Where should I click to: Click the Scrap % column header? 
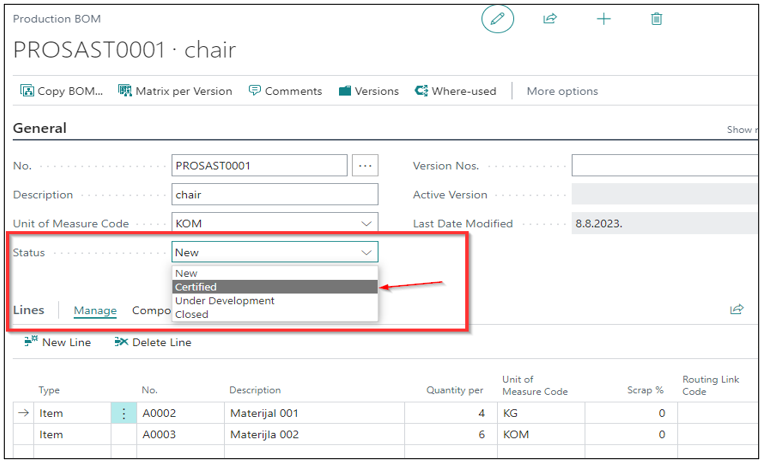point(645,390)
